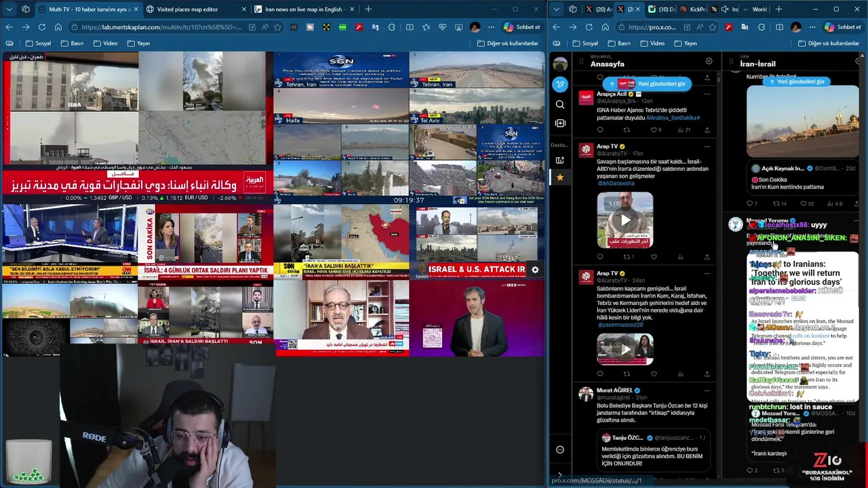Like the Arapça Acil post
The image size is (868, 488).
click(x=654, y=129)
